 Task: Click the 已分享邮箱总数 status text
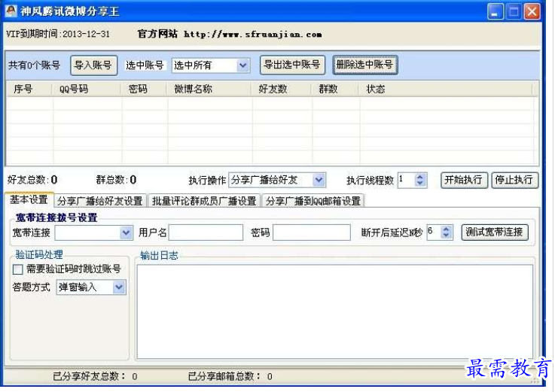[230, 376]
